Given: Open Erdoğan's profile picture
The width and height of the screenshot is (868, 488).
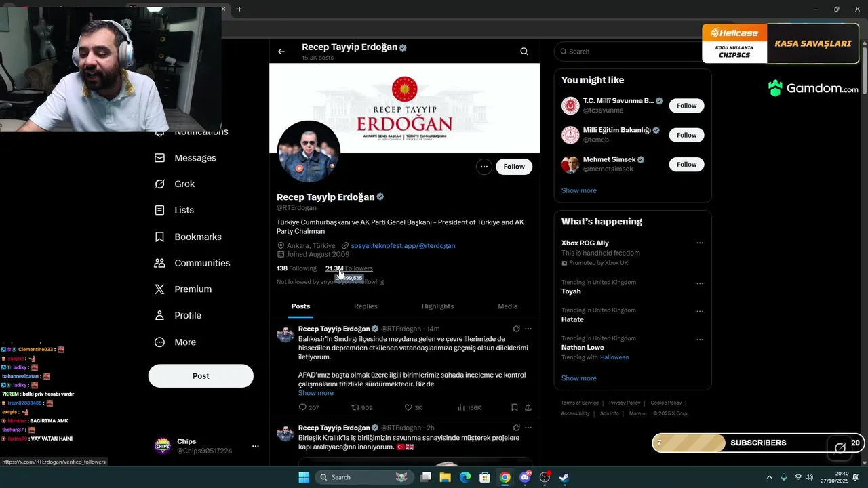Looking at the screenshot, I should pos(309,152).
